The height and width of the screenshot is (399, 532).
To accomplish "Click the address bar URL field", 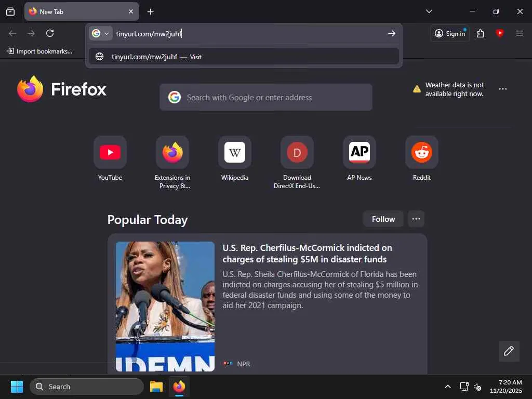I will (x=249, y=34).
